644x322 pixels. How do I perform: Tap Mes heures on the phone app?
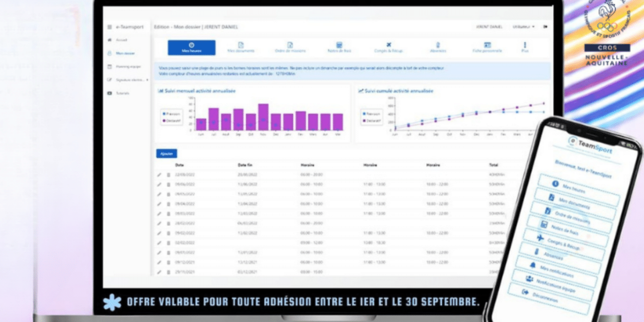579,189
